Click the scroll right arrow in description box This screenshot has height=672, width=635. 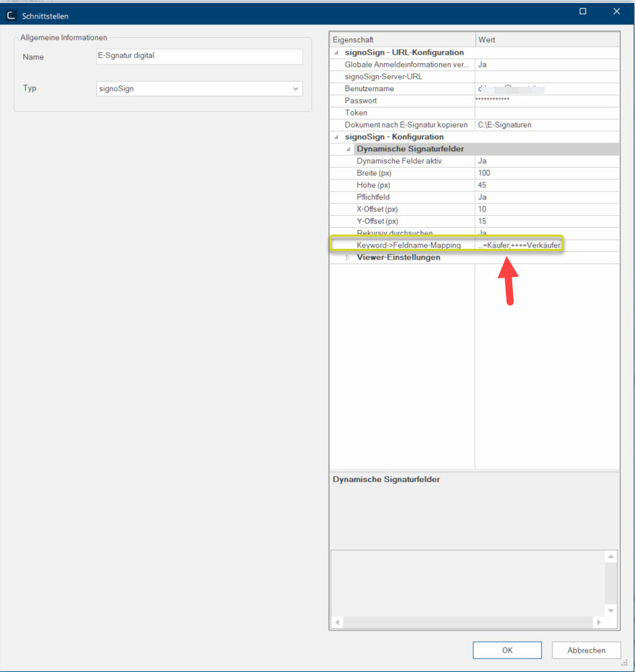[x=599, y=622]
